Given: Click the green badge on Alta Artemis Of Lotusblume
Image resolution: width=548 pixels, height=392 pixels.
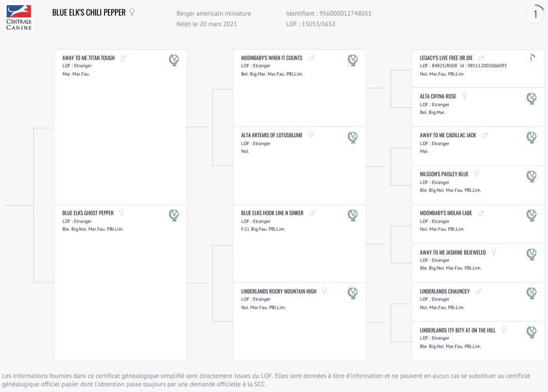Looking at the screenshot, I should coord(352,137).
